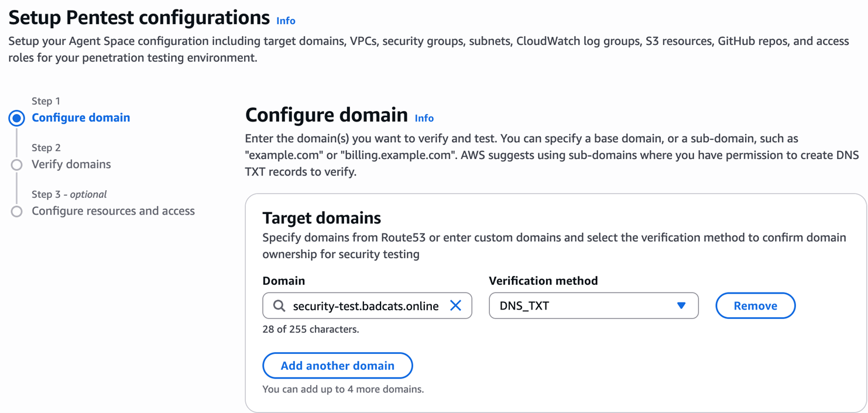This screenshot has height=413, width=868.
Task: Select the Step 1 Configure domain circle
Action: (x=17, y=118)
